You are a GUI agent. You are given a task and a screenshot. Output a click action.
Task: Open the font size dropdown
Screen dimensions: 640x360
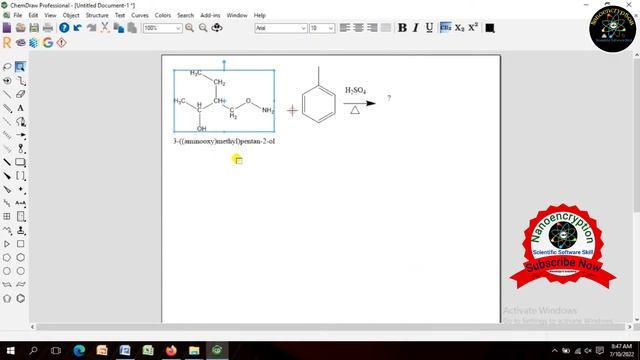[331, 28]
